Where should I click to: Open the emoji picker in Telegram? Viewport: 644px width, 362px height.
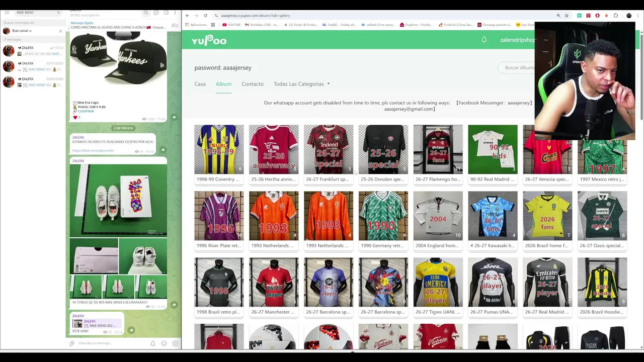coord(164,343)
